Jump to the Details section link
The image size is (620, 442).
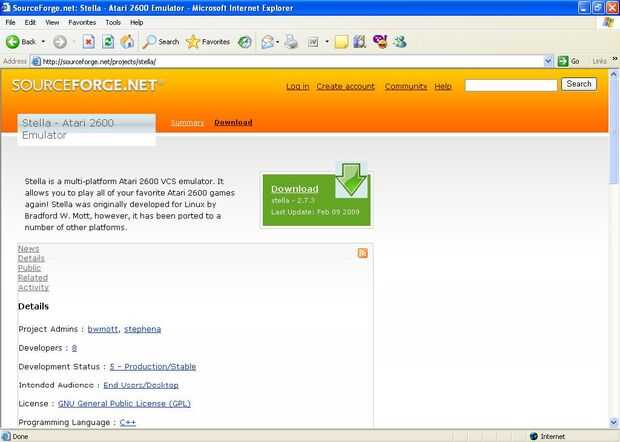[31, 258]
